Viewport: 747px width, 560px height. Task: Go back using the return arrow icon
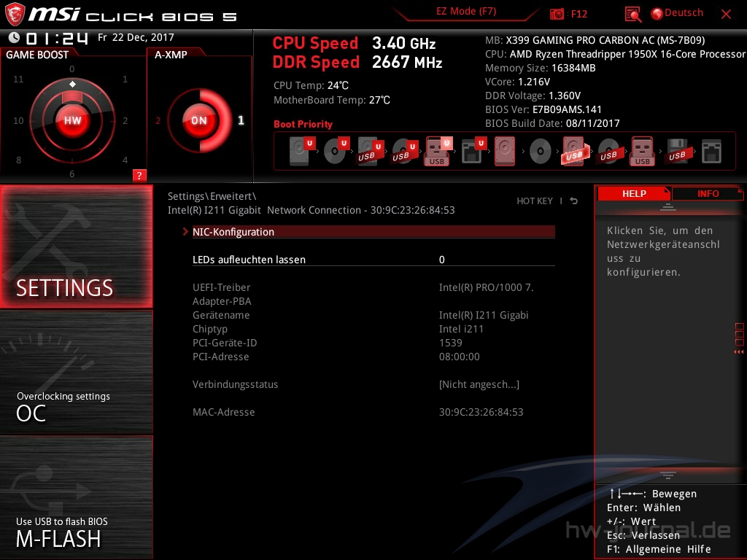click(x=574, y=201)
